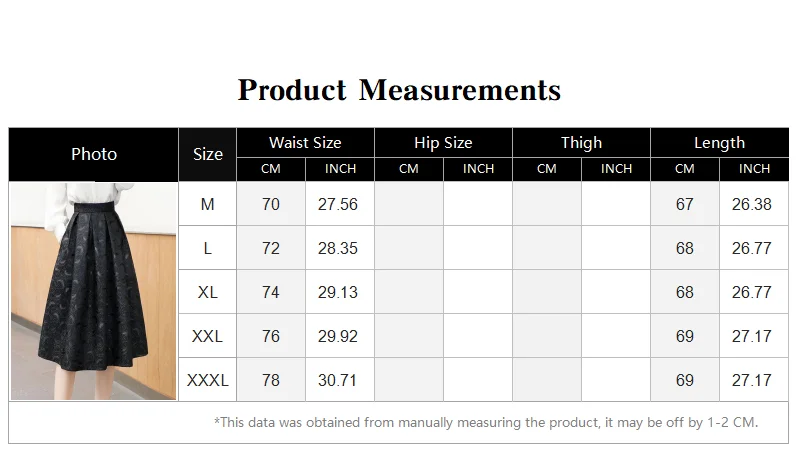The image size is (800, 476).
Task: Click the Size column header
Action: pyautogui.click(x=208, y=154)
